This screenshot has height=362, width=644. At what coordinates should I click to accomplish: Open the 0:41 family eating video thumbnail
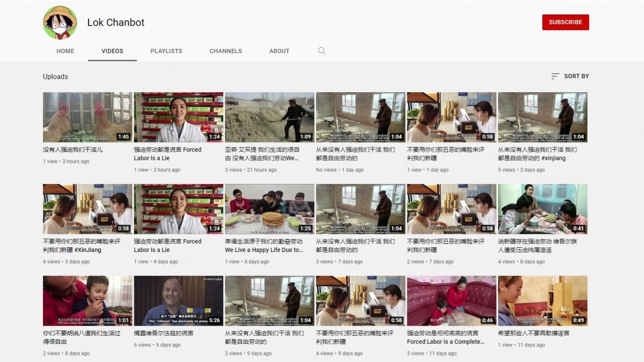point(543,209)
